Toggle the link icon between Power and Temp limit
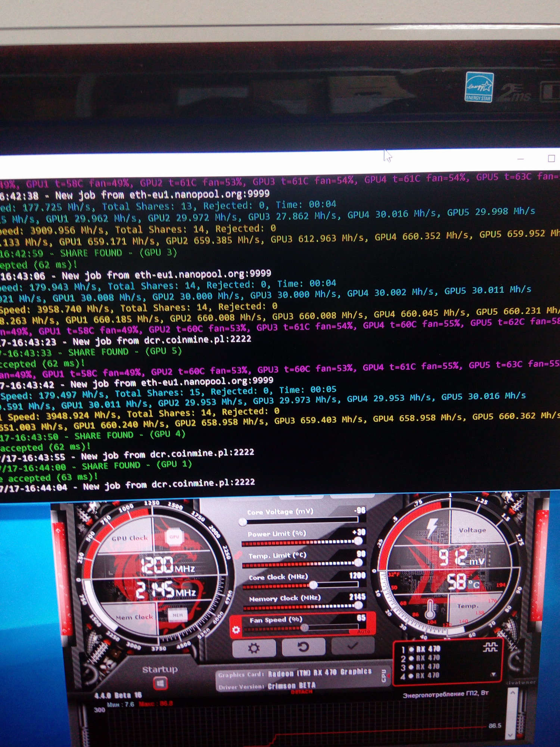 (239, 555)
